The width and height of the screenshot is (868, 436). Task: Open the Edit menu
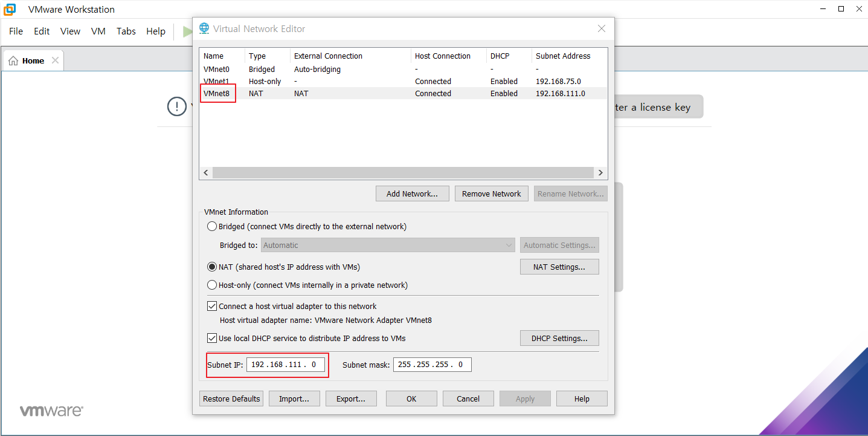click(x=42, y=31)
